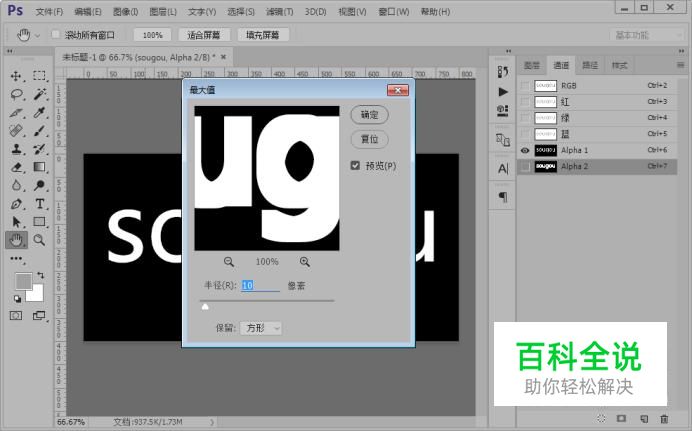
Task: Click the Radius input field
Action: [260, 285]
